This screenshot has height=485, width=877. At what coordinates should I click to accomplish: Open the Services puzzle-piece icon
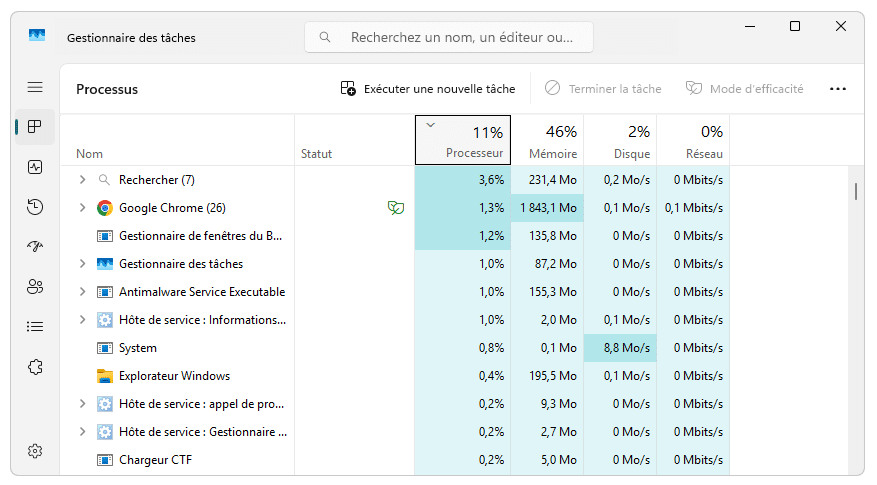point(35,367)
